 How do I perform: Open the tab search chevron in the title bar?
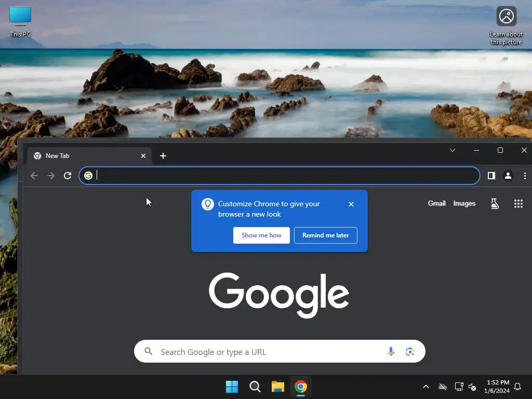pos(453,150)
